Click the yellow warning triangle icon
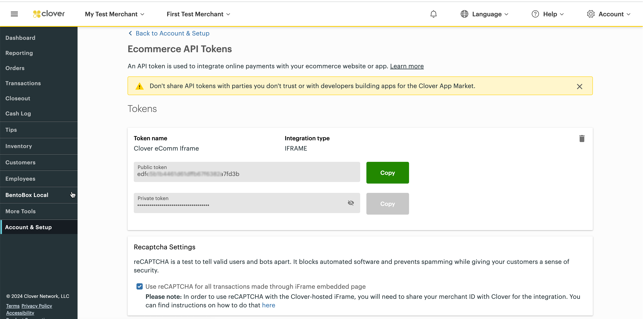This screenshot has height=319, width=644. (x=140, y=86)
